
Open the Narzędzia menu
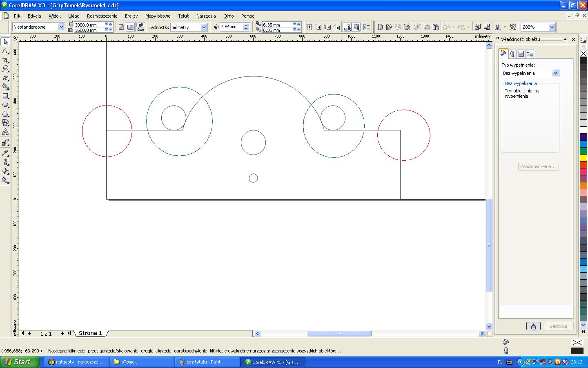tap(206, 16)
